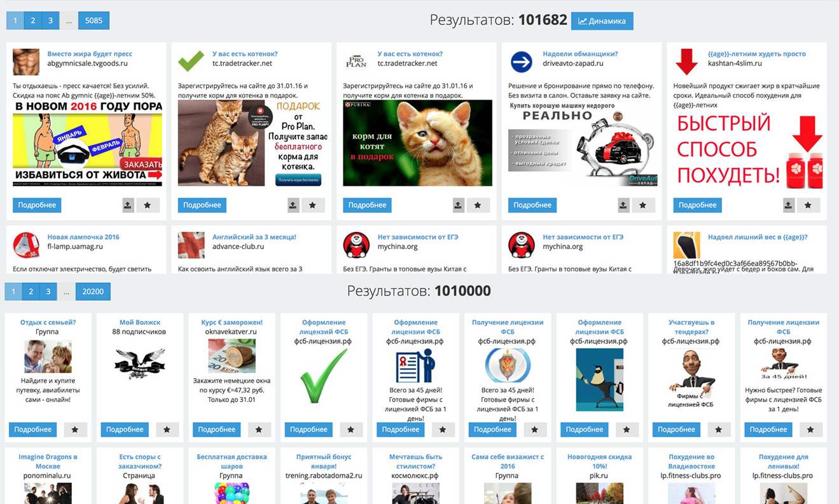The width and height of the screenshot is (839, 504).
Task: Favorite the 'Курс € заморожен!' ad via star
Action: [x=259, y=430]
